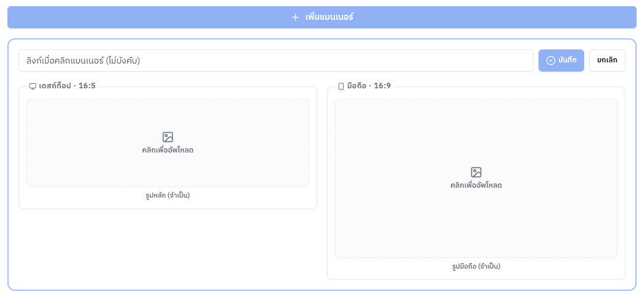644x297 pixels.
Task: Select คลิกเพื่ออัพโหลด text in desktop dropzone
Action: coord(168,150)
